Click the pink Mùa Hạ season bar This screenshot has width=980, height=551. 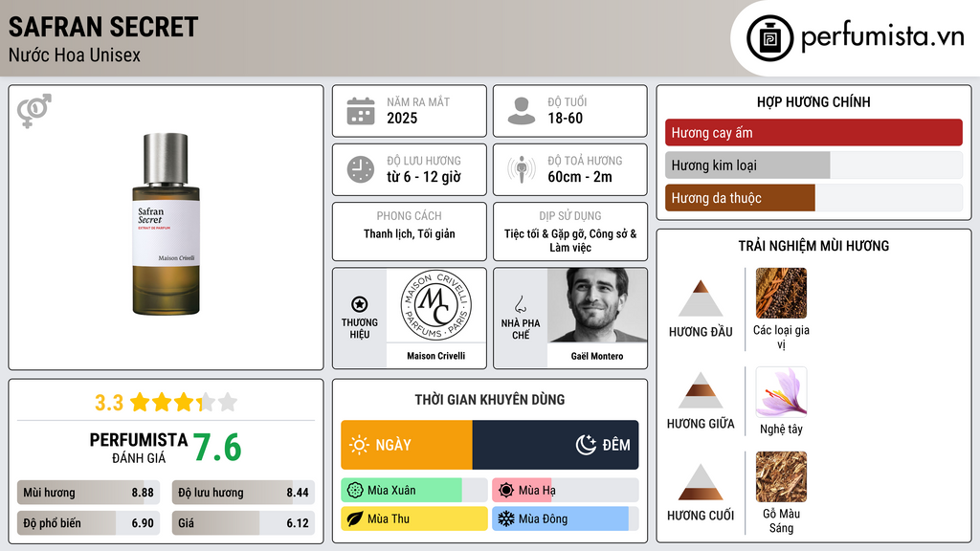[566, 491]
